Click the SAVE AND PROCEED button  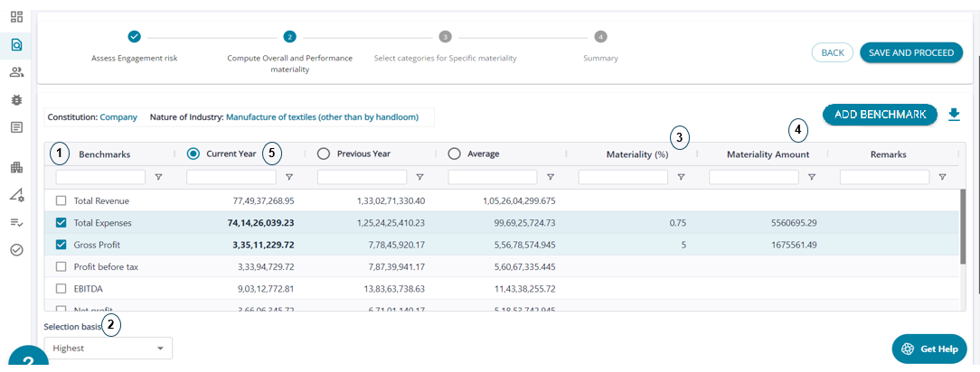[x=910, y=52]
